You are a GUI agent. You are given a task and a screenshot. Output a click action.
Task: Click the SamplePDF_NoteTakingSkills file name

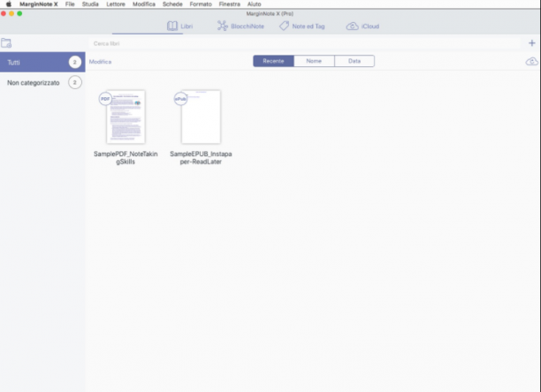(126, 158)
